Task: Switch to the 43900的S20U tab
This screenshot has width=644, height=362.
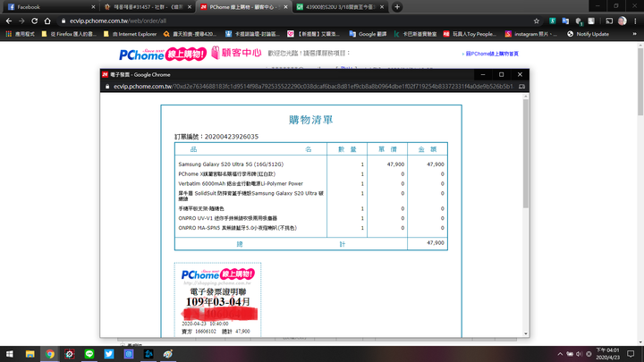Action: tap(340, 7)
